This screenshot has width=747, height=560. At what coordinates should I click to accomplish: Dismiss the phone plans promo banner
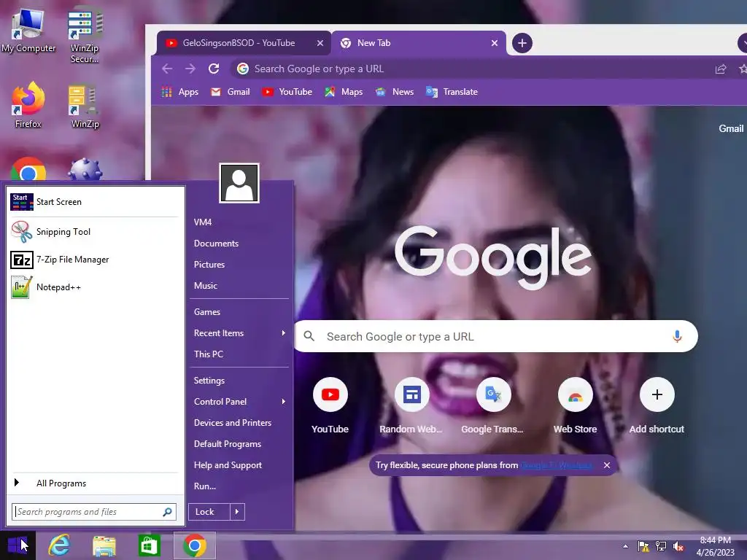click(606, 465)
